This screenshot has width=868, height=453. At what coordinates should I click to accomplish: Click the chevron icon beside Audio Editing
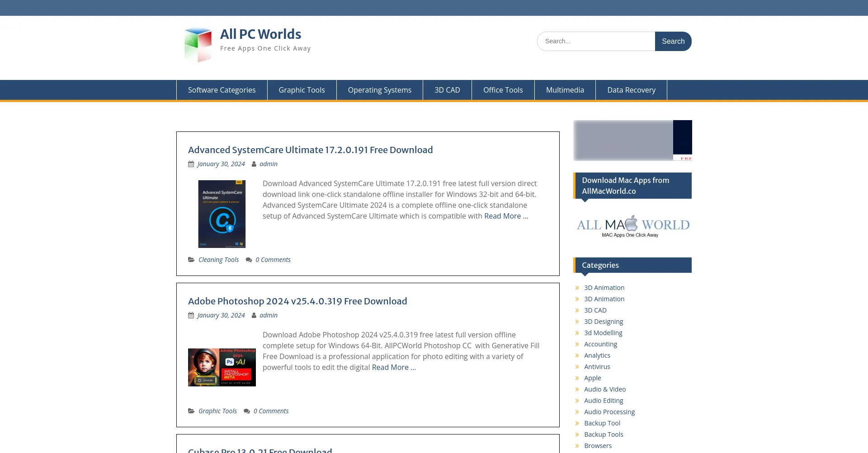(x=577, y=401)
